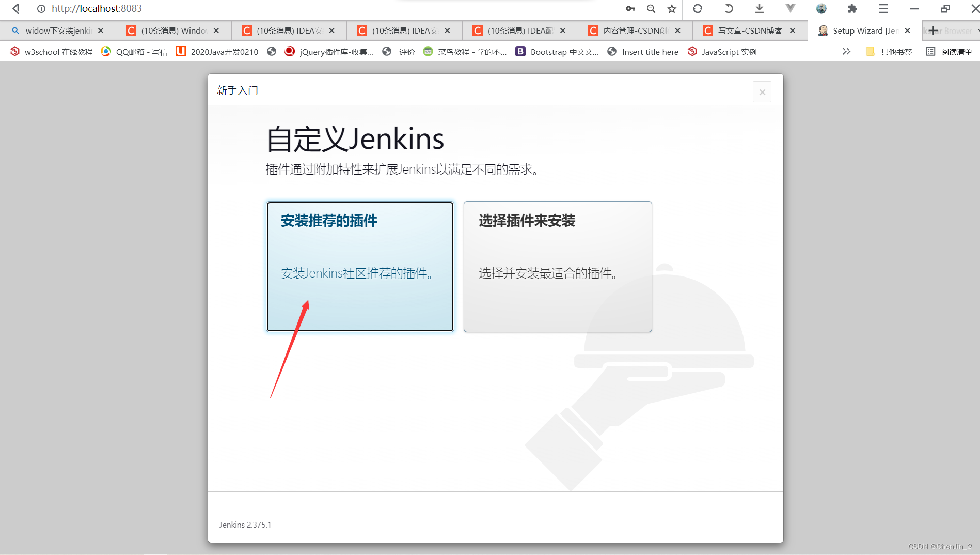Click the browser back arrow
The image size is (980, 555).
click(16, 9)
